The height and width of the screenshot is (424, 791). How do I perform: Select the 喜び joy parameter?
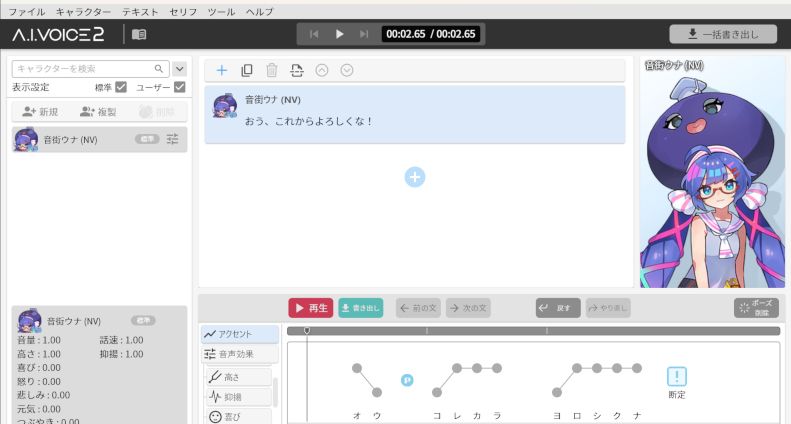click(x=239, y=417)
